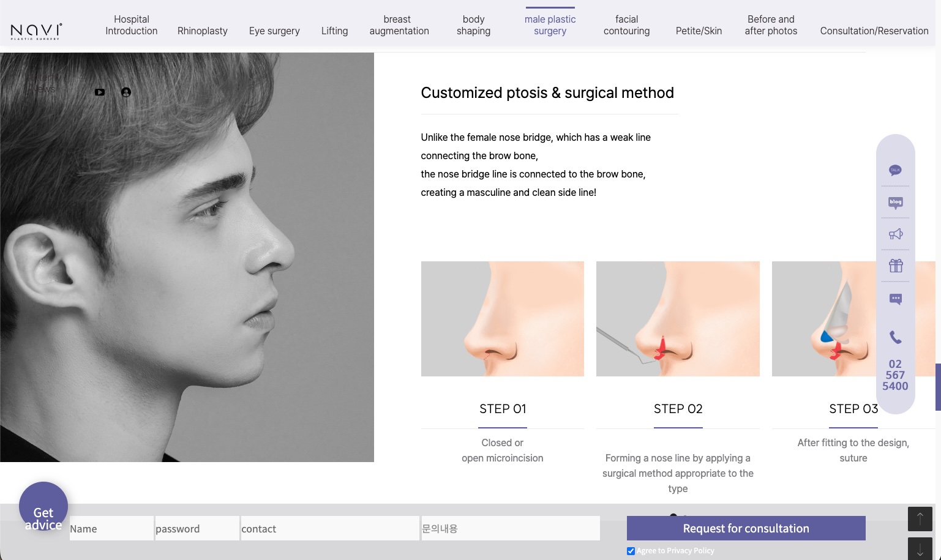Viewport: 941px width, 560px height.
Task: Open the male plastic surgery menu
Action: pos(550,25)
